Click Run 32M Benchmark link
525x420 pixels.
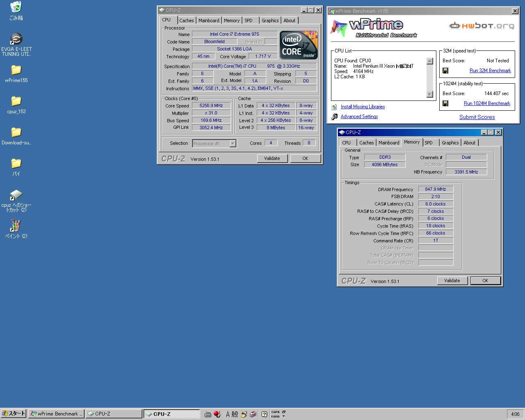click(x=490, y=71)
